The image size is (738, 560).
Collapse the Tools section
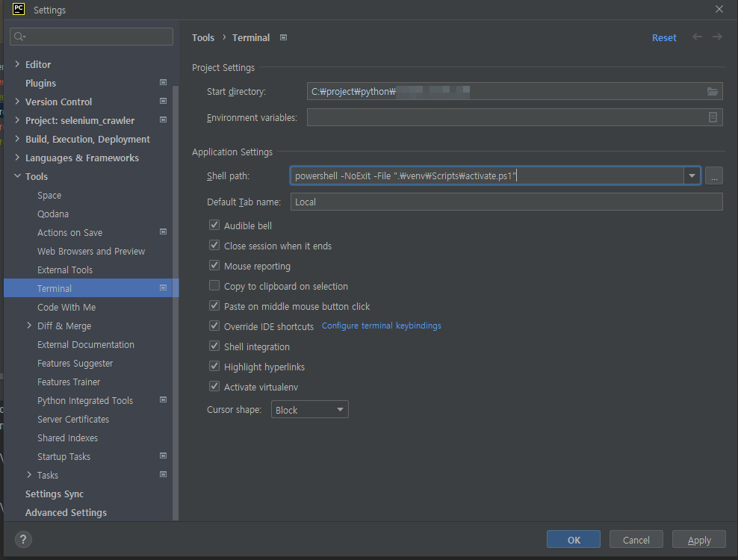tap(17, 176)
